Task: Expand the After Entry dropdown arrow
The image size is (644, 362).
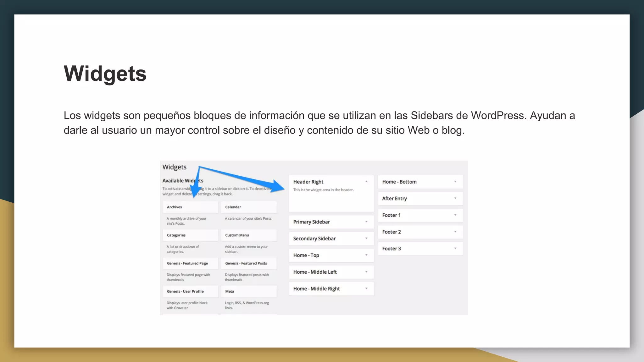Action: click(x=455, y=198)
